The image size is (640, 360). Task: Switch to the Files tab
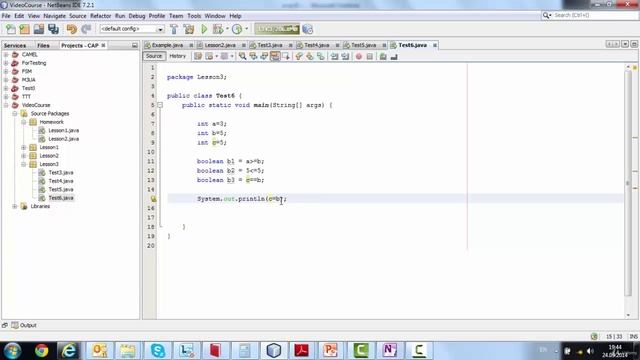click(x=43, y=45)
